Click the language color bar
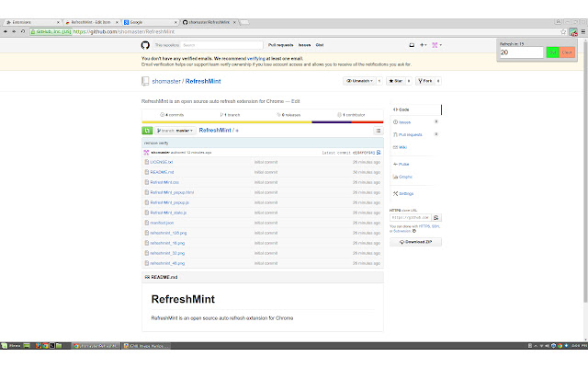The height and width of the screenshot is (368, 588). tap(263, 122)
